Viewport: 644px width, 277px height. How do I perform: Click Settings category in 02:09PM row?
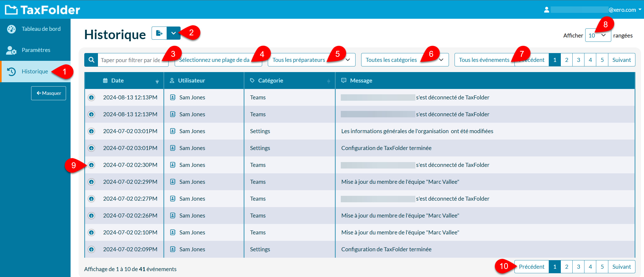pos(260,249)
